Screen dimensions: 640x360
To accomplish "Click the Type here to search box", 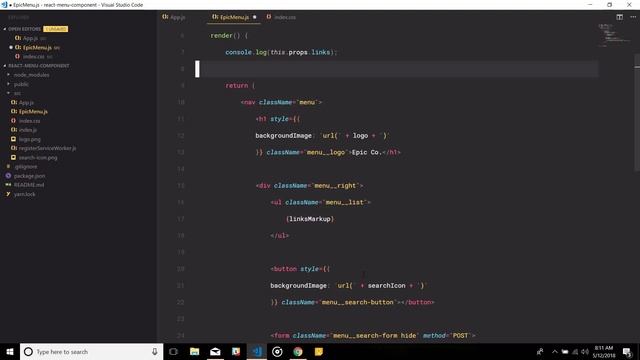I will tap(91, 351).
